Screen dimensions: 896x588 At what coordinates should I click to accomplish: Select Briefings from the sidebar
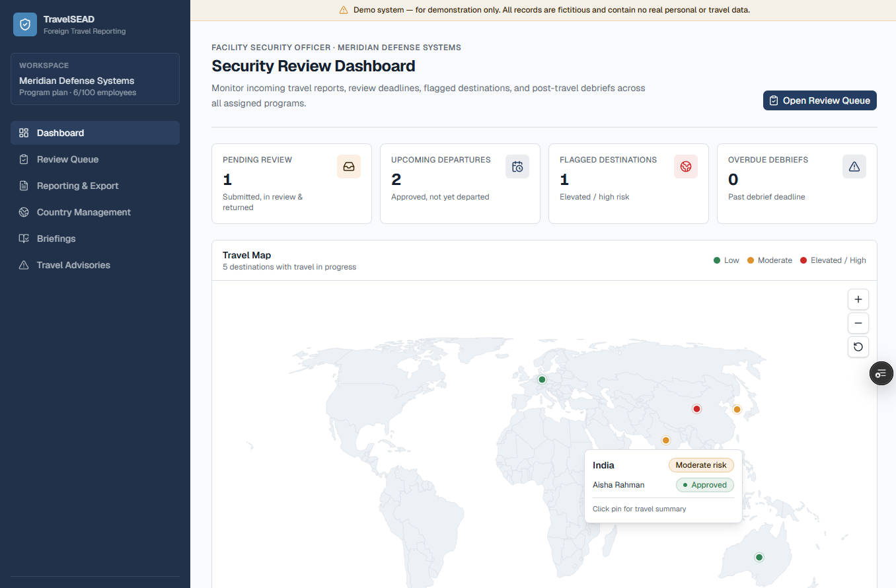click(95, 239)
